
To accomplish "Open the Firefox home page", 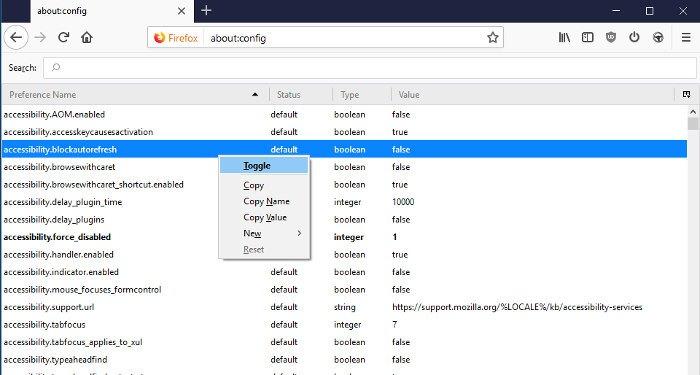I will pos(87,38).
